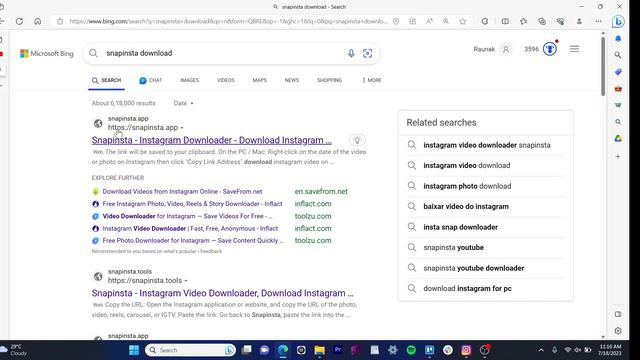
Task: Select related search 'download instagram for pc'
Action: tap(467, 289)
